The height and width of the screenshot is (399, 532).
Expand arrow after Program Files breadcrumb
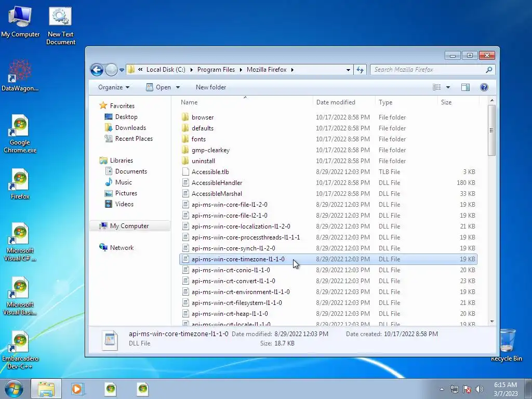241,70
